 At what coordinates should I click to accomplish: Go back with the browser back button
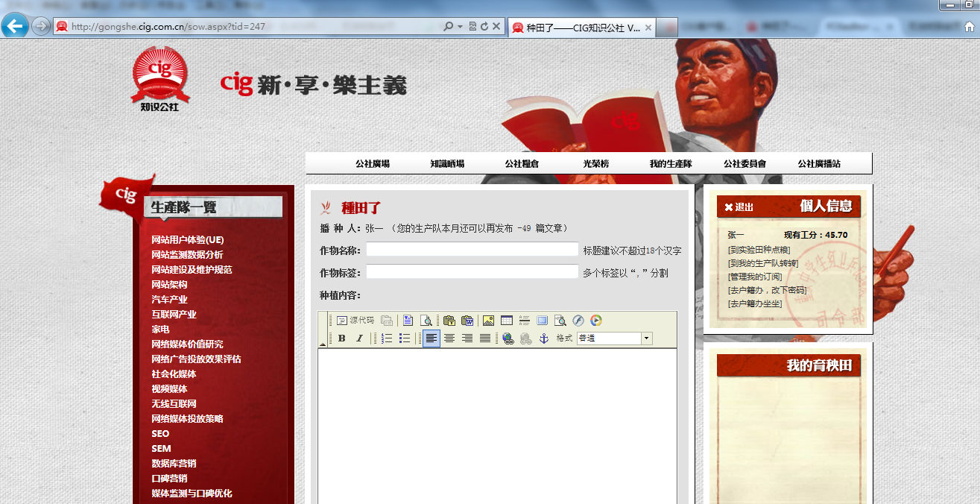14,26
